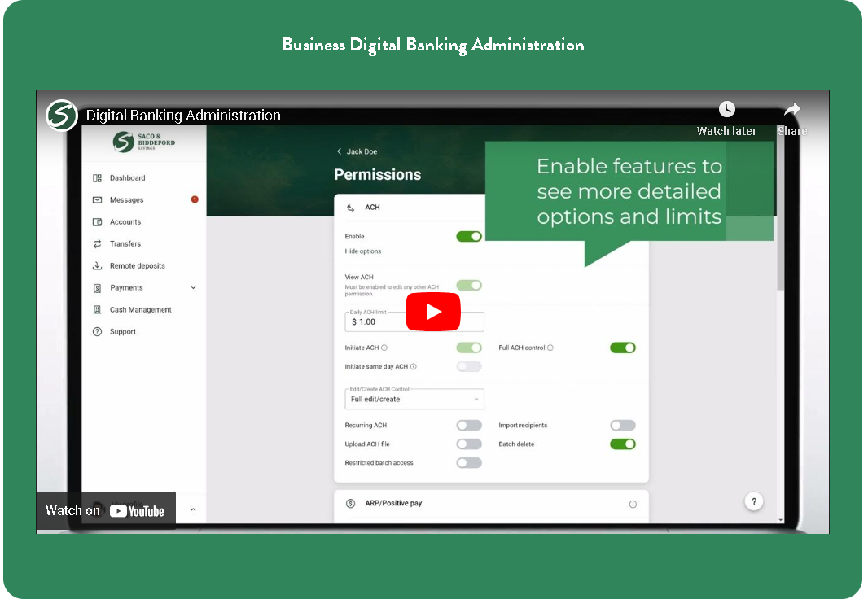868x599 pixels.
Task: Click the Transfers arrows icon
Action: (x=97, y=244)
